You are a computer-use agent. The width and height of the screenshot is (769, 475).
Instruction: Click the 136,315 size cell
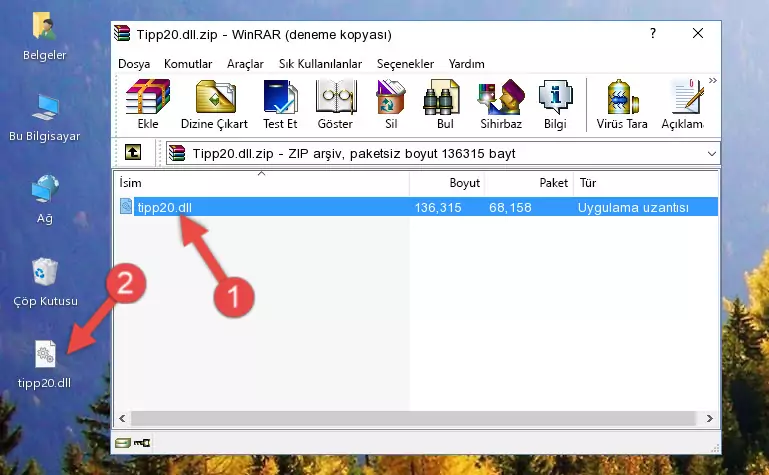(x=438, y=208)
